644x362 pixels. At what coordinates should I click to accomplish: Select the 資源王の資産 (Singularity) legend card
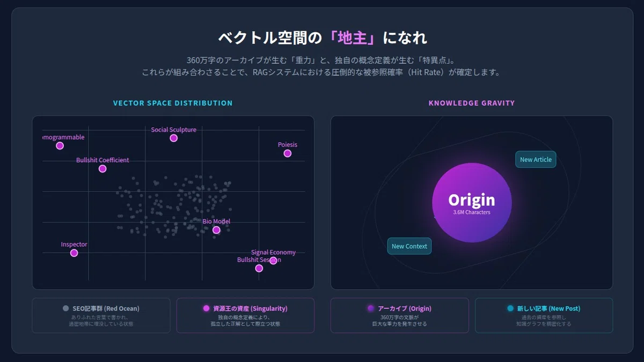245,315
